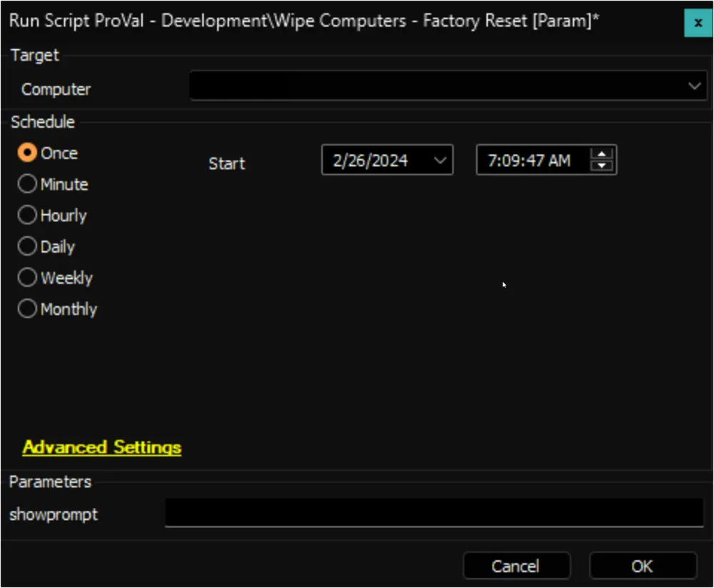Expand the Computer target dropdown
Viewport: 714px width, 588px height.
(x=694, y=86)
